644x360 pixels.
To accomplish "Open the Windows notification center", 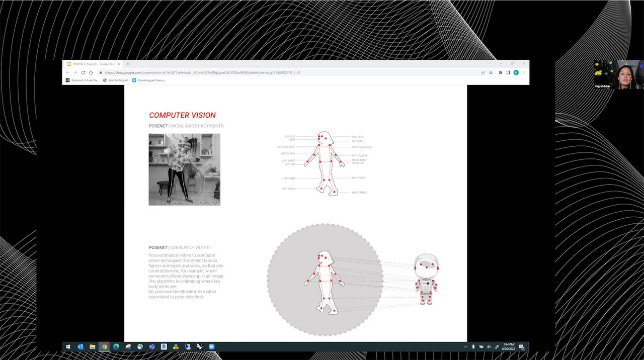I will click(x=522, y=347).
